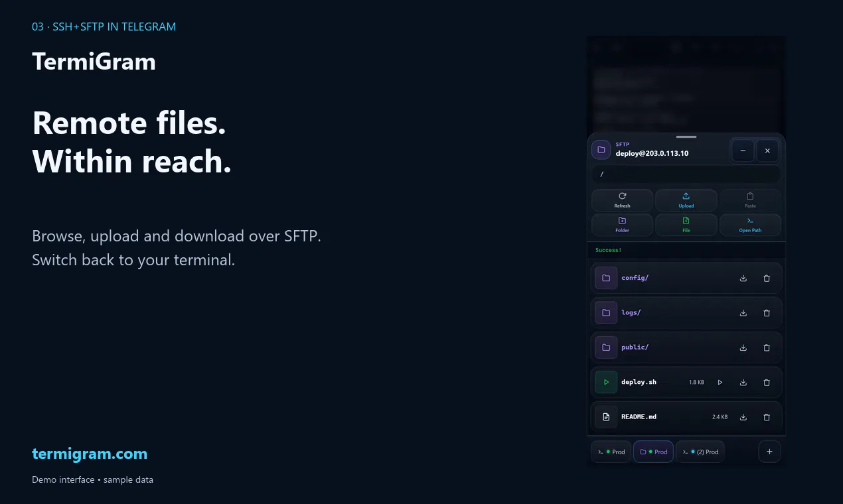This screenshot has width=843, height=504.
Task: Delete the README.md file
Action: [x=767, y=417]
